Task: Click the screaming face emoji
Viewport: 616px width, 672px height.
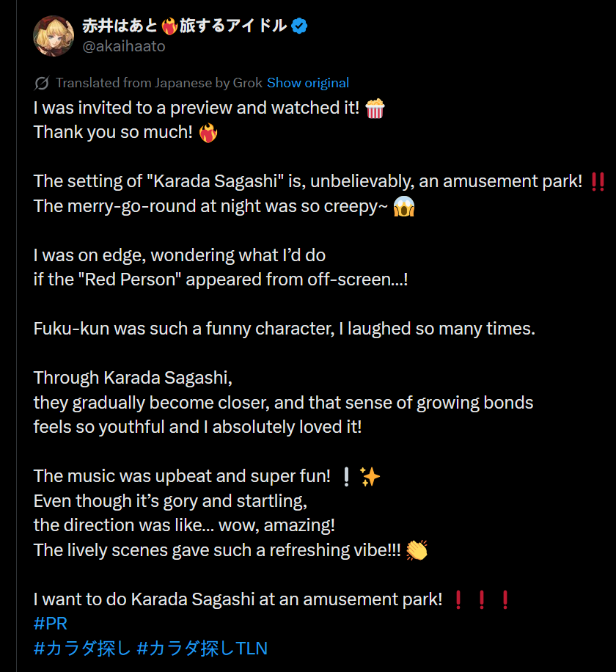Action: pyautogui.click(x=404, y=207)
